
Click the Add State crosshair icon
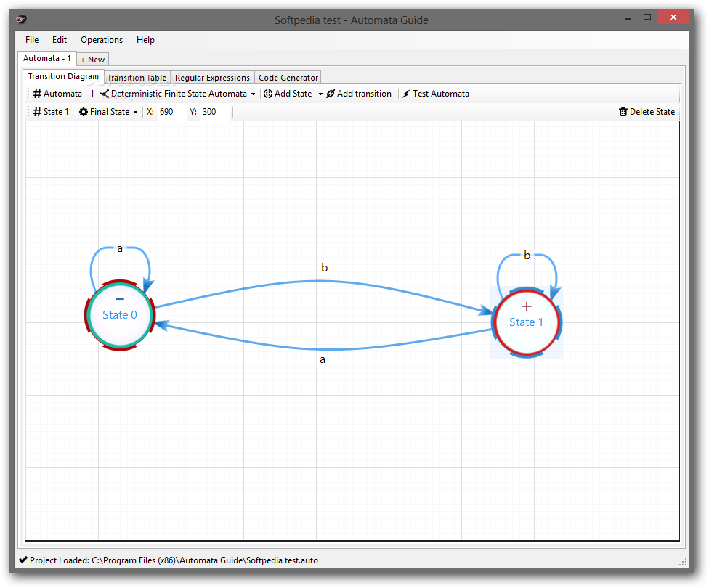(267, 94)
